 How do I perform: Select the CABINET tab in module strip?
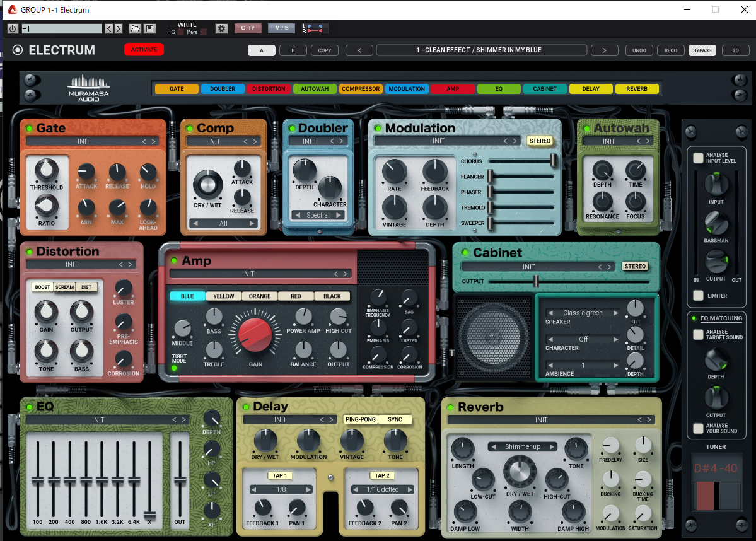tap(545, 89)
